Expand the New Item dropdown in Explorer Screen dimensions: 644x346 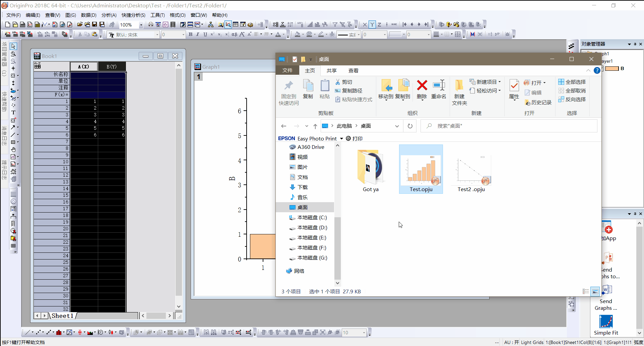point(500,82)
